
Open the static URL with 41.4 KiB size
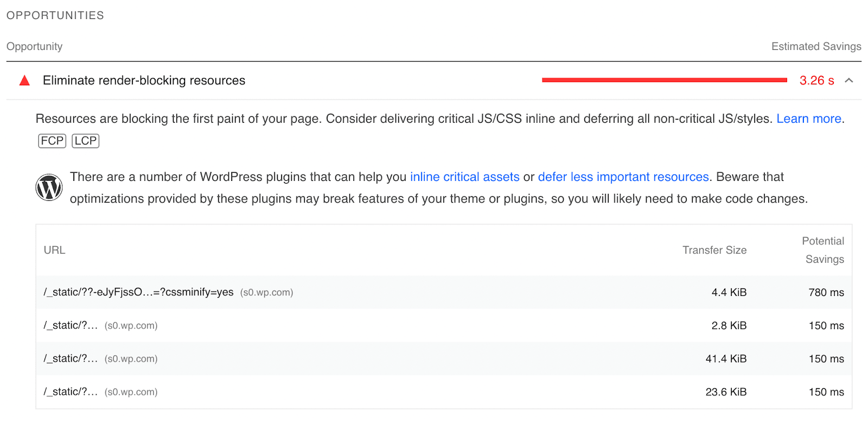[71, 358]
